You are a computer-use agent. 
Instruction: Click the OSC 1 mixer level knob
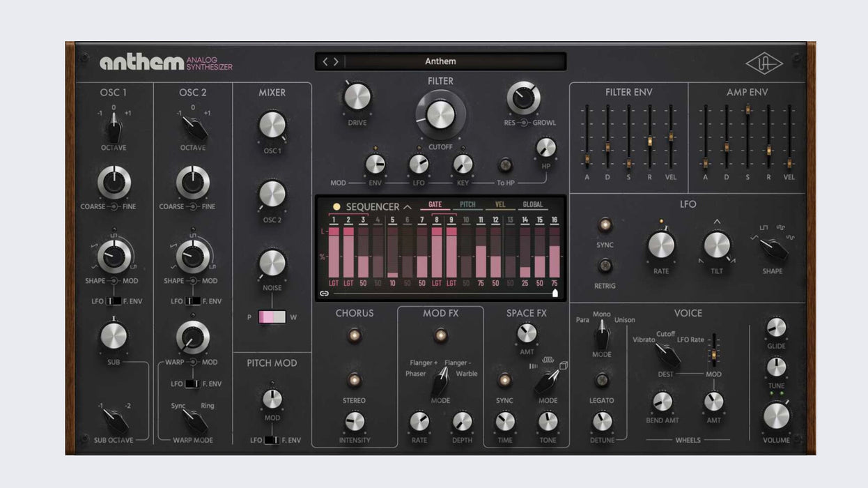(x=272, y=125)
